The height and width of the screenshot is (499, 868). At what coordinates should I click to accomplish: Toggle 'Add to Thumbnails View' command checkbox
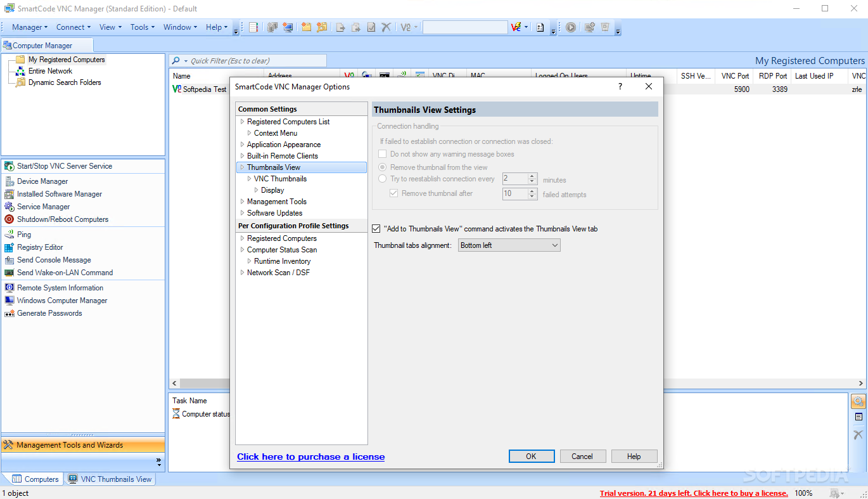(x=376, y=229)
